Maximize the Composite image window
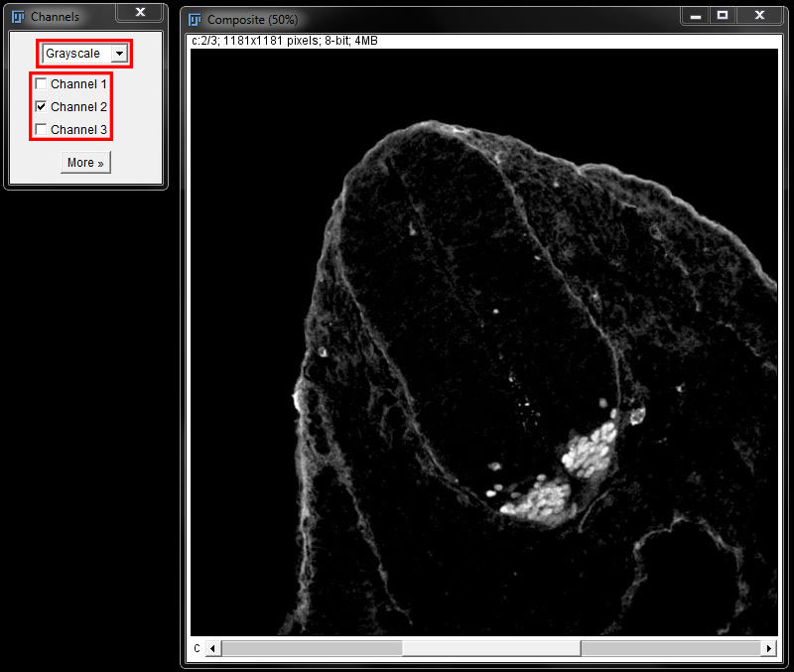The width and height of the screenshot is (794, 672). pyautogui.click(x=724, y=16)
